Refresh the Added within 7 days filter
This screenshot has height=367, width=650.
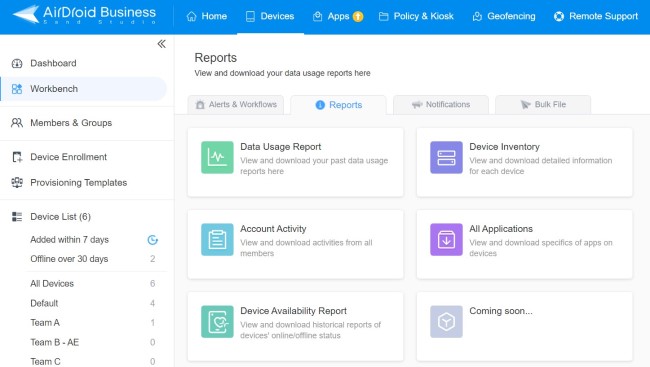coord(153,240)
